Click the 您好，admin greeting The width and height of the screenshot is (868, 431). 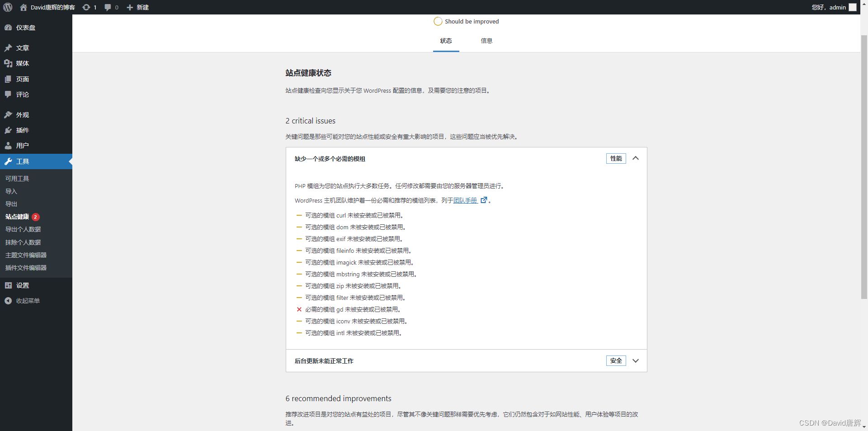[x=829, y=7]
